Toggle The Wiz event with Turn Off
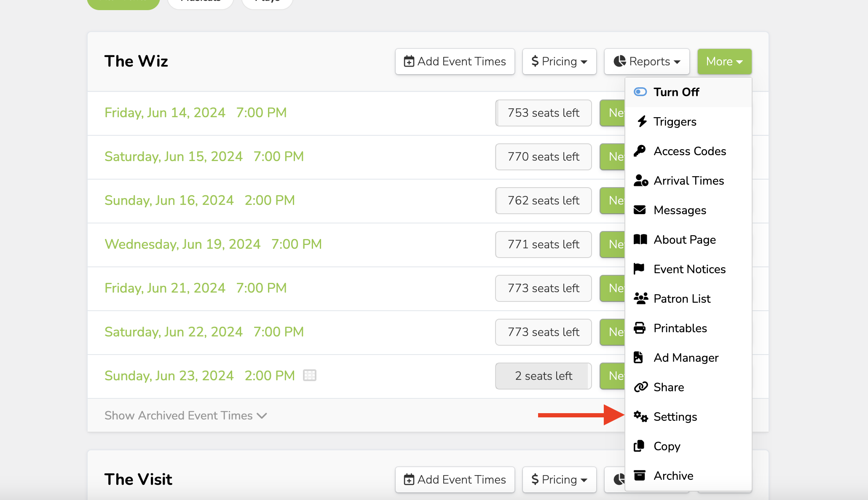Screen dimensions: 868x500 (676, 92)
